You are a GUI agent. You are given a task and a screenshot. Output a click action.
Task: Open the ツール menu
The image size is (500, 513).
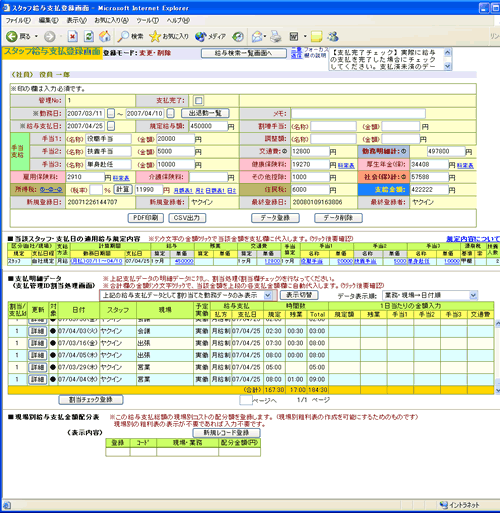147,21
